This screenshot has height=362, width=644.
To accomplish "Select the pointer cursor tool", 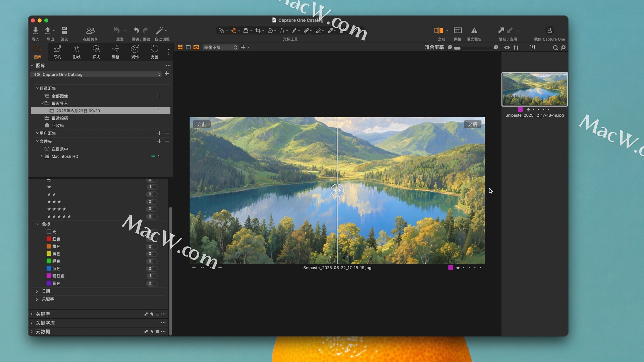I will 221,31.
